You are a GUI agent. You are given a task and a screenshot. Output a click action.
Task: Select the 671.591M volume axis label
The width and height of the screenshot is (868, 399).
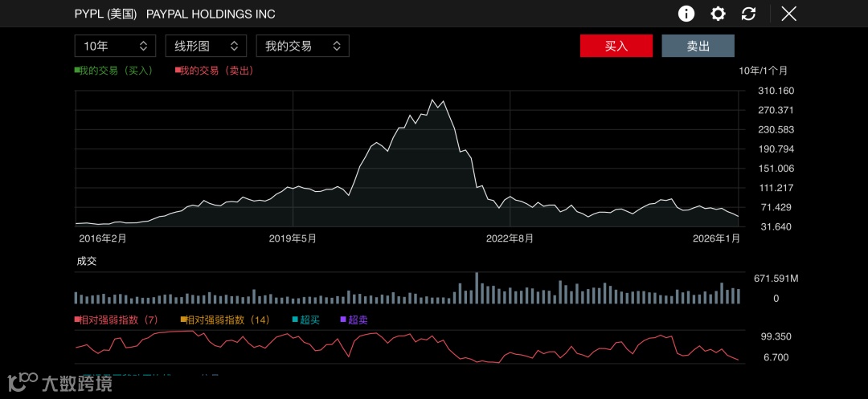pyautogui.click(x=776, y=279)
